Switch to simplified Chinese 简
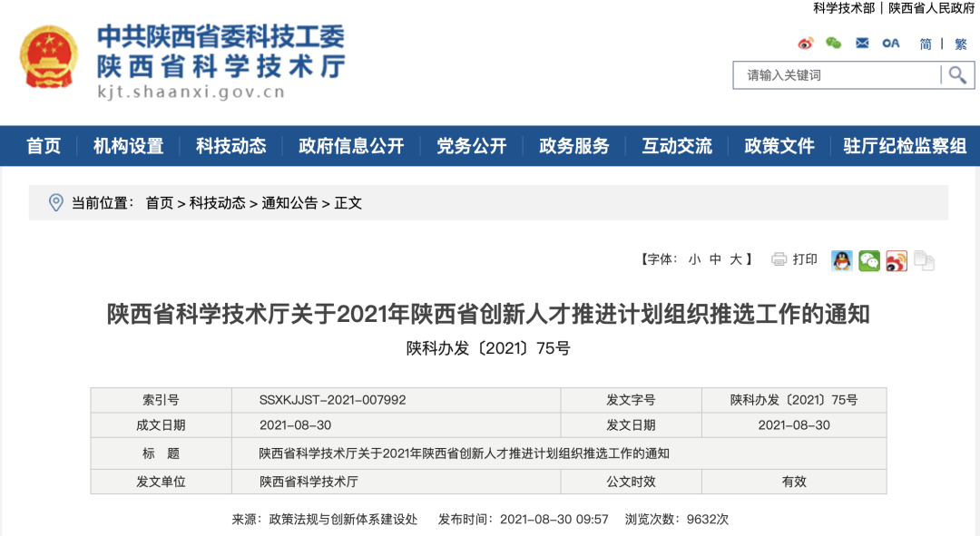The width and height of the screenshot is (980, 536). point(926,44)
